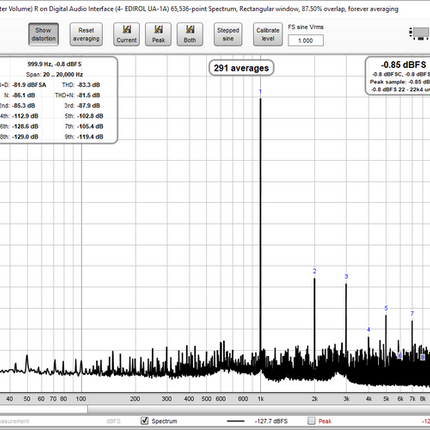Click the Peak sample -0.85 dB text
Viewport: 430px width, 430px height.
coord(400,82)
